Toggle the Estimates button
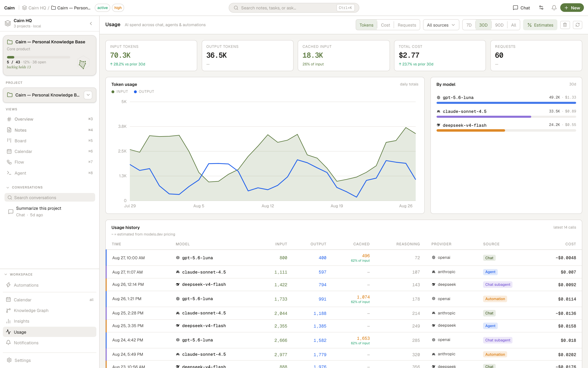Viewport: 588px width, 368px height. coord(540,25)
